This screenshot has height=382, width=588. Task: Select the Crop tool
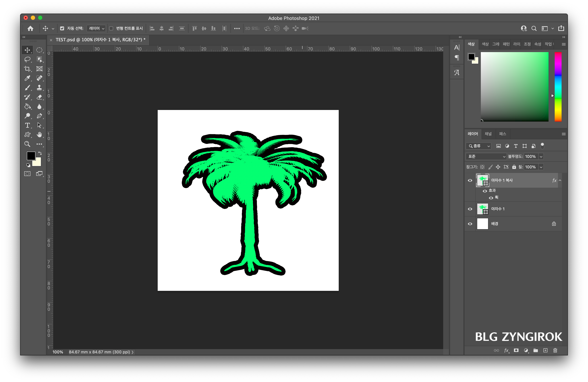click(27, 69)
